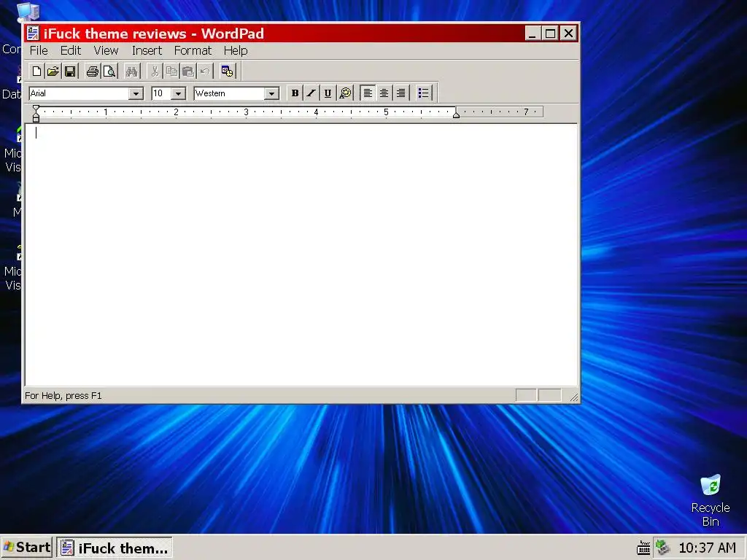The width and height of the screenshot is (747, 560).
Task: Minimize the WordPad window
Action: pos(533,34)
